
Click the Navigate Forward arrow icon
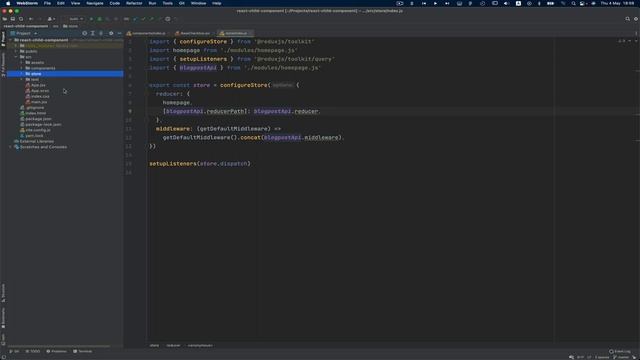pyautogui.click(x=40, y=19)
